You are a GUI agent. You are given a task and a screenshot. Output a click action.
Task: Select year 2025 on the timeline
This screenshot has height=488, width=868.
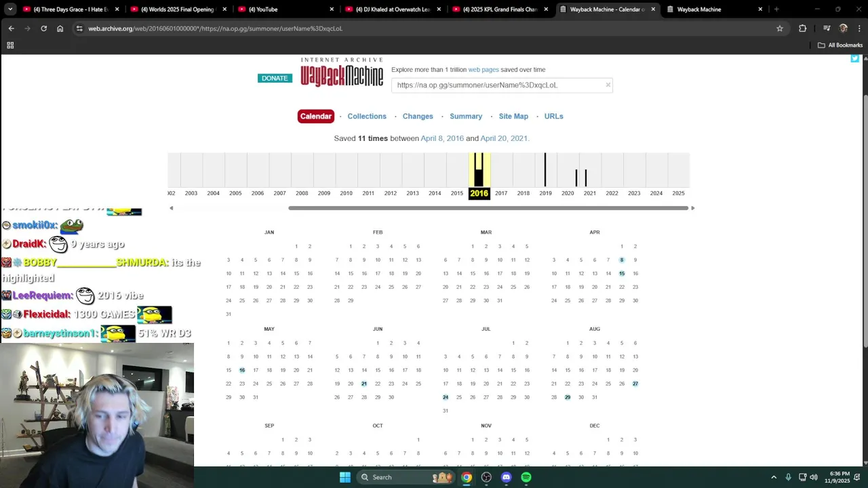pyautogui.click(x=678, y=193)
